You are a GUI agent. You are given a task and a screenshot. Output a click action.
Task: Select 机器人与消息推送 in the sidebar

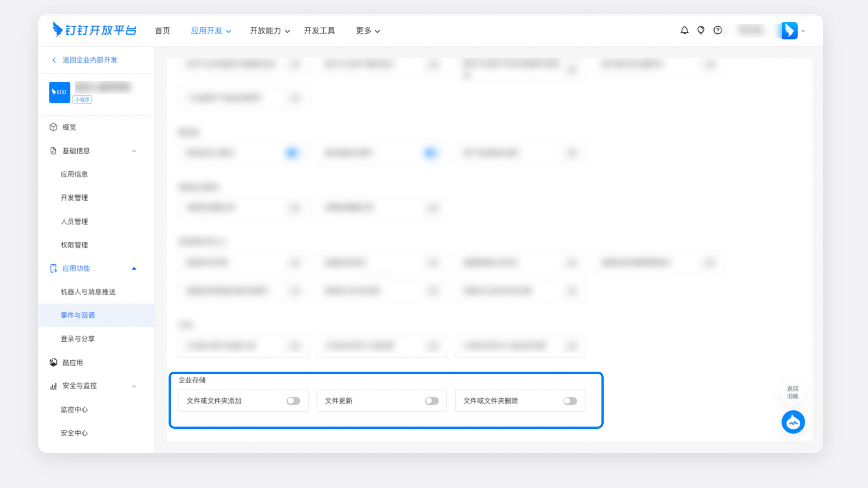pos(88,292)
